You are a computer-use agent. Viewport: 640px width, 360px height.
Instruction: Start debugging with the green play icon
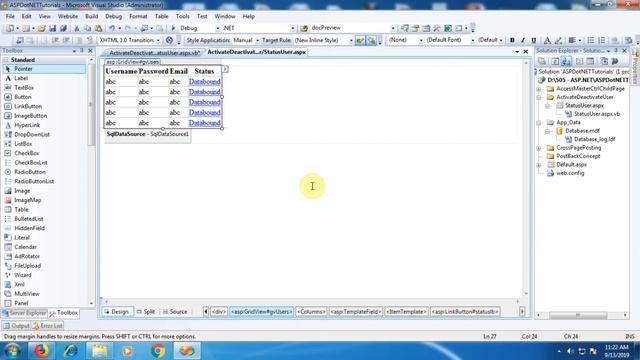click(x=173, y=28)
